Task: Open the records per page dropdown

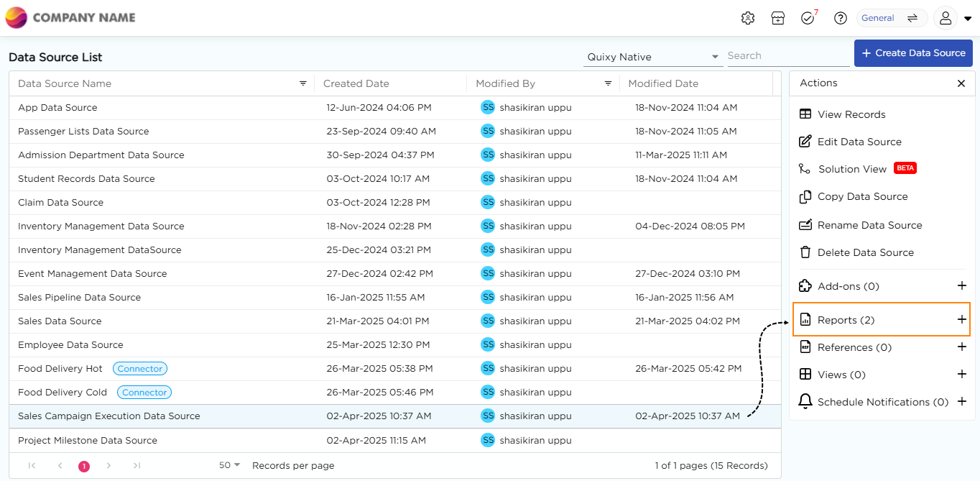Action: 230,465
